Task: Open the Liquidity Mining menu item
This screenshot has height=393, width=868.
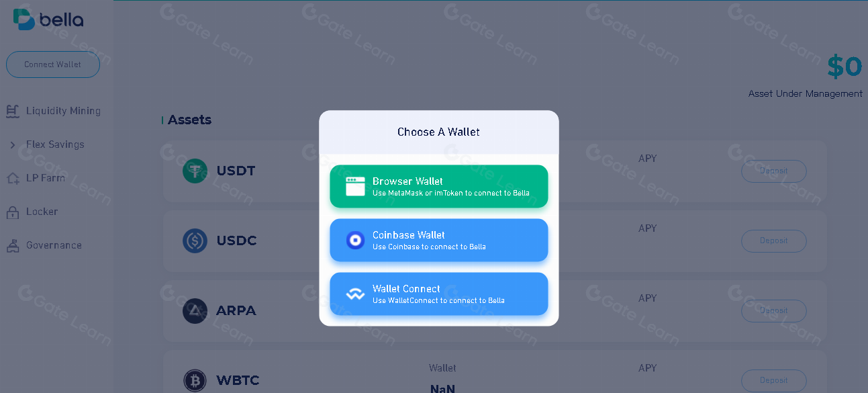Action: [x=63, y=110]
